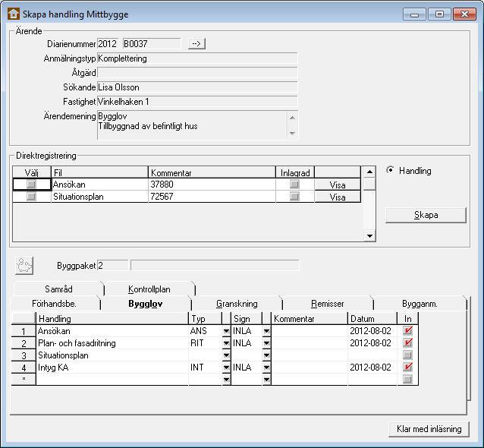Select row header 1 in Bygglov grid
Image resolution: width=484 pixels, height=448 pixels.
[24, 331]
